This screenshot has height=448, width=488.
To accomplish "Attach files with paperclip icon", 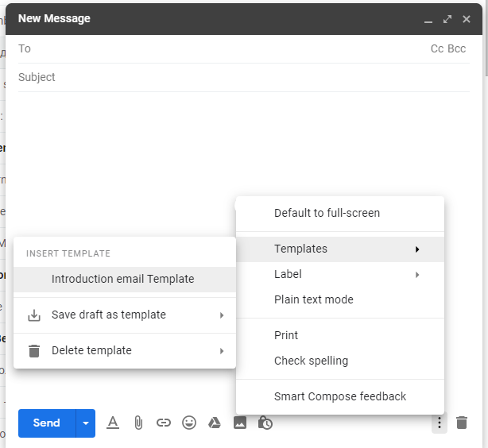I will [x=138, y=423].
